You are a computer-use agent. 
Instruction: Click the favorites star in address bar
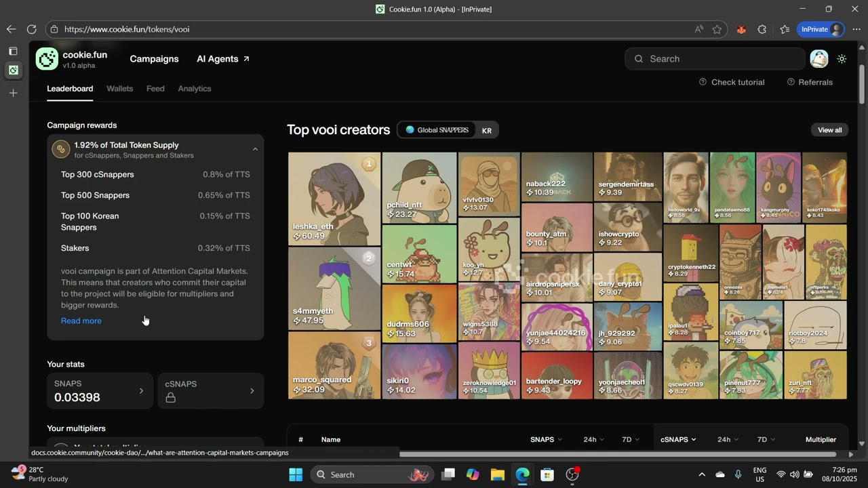(x=717, y=29)
